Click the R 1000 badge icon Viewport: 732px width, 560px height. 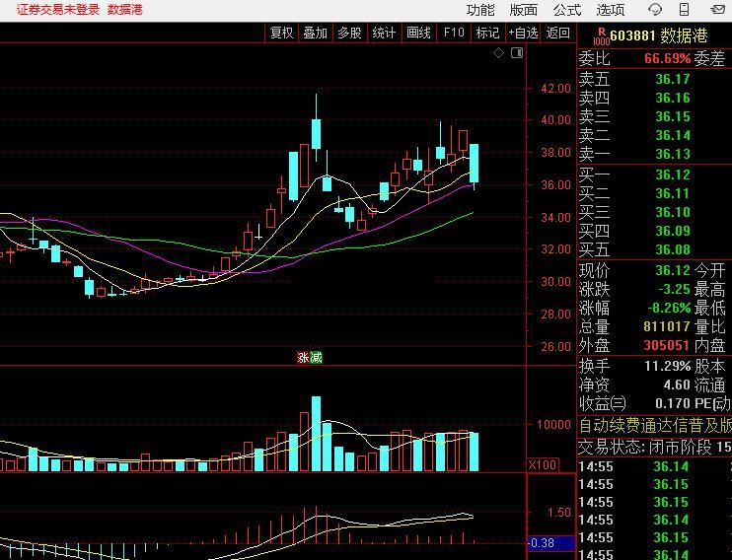click(602, 36)
